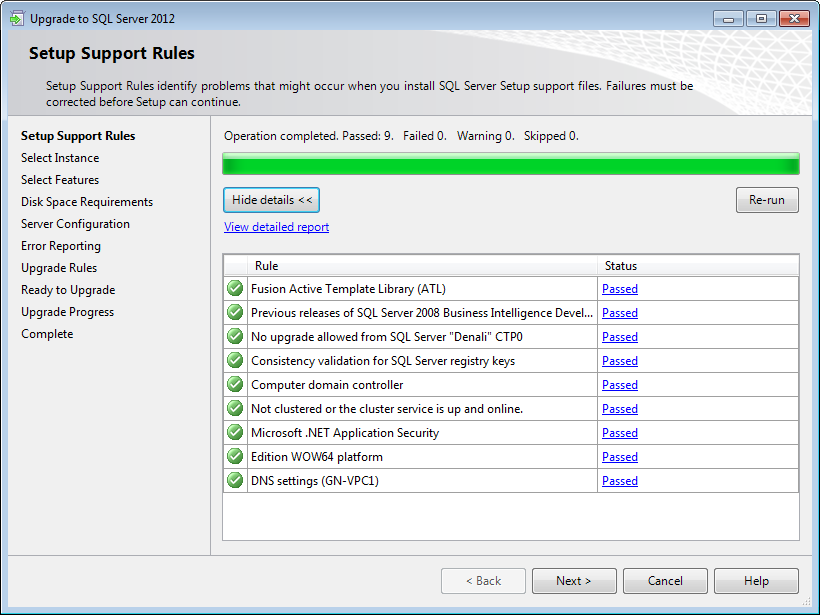Cancel the SQL Server upgrade
The image size is (820, 615).
(665, 581)
